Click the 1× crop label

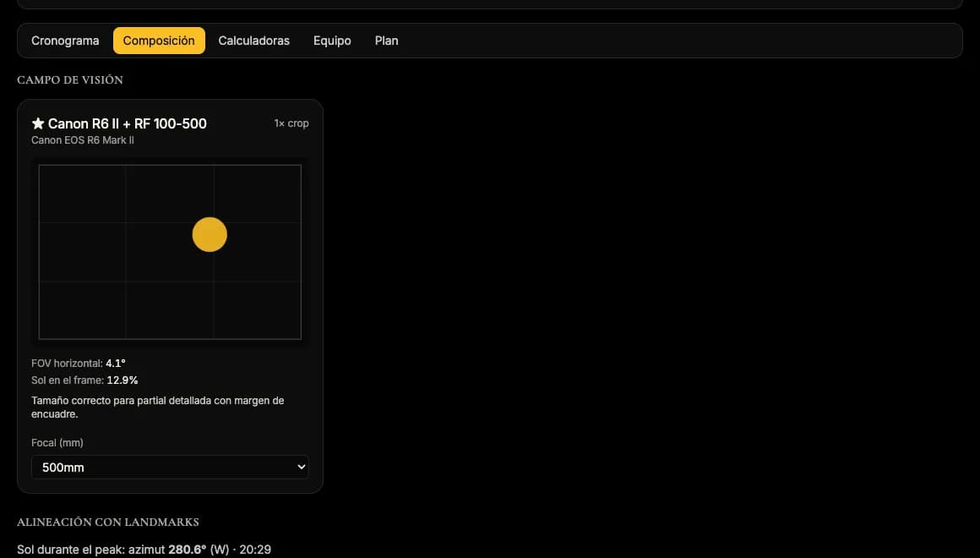(291, 123)
